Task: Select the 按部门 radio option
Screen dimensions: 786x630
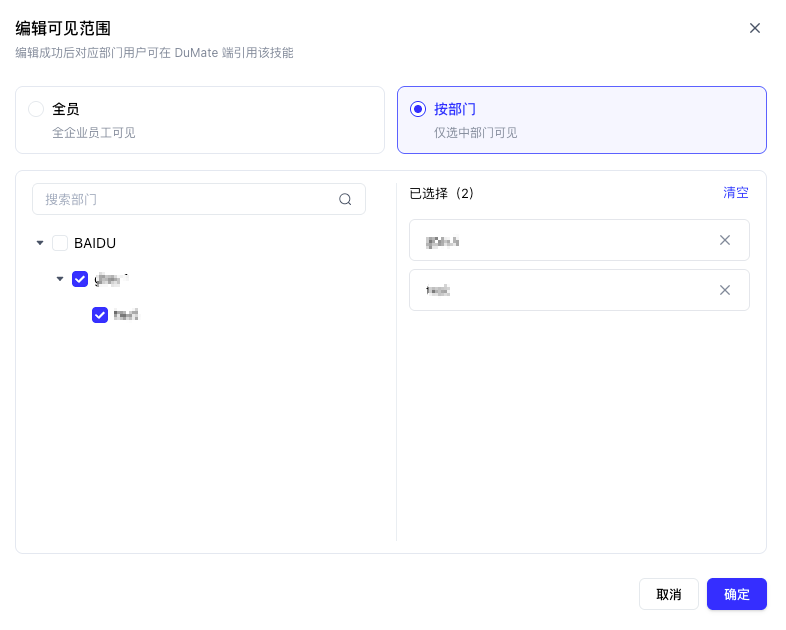Action: pyautogui.click(x=418, y=109)
